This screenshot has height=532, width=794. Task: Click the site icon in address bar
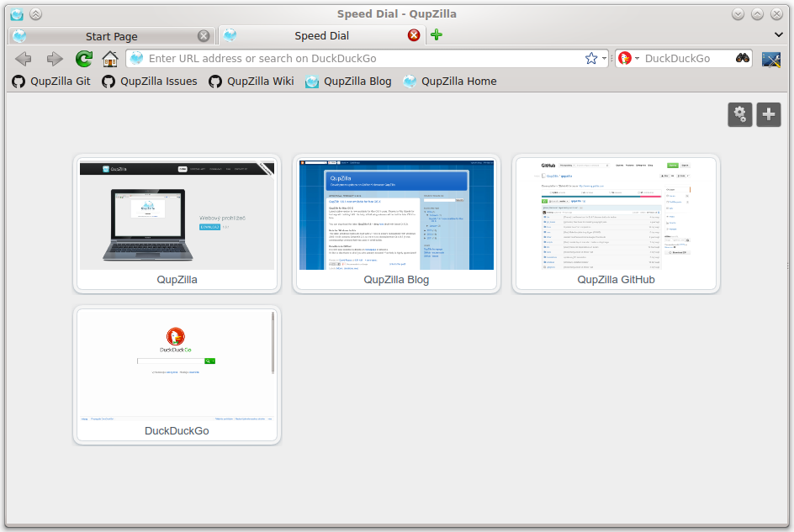(137, 59)
